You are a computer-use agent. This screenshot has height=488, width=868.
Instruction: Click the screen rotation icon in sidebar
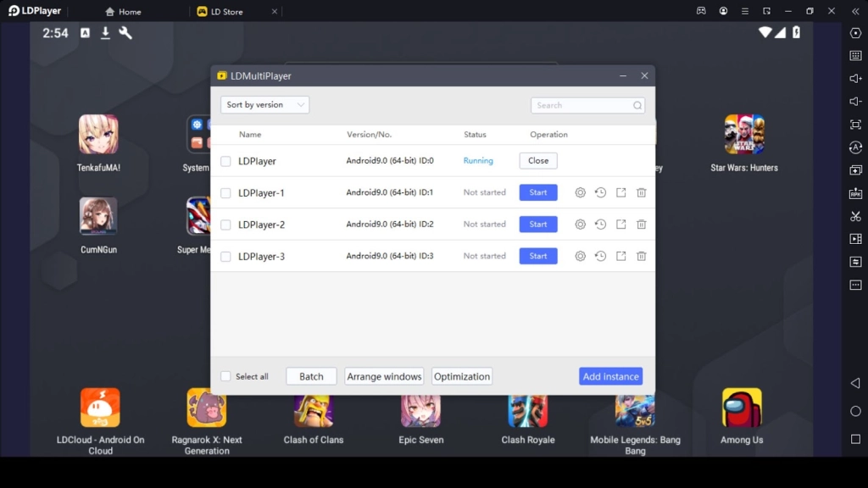[x=856, y=147]
